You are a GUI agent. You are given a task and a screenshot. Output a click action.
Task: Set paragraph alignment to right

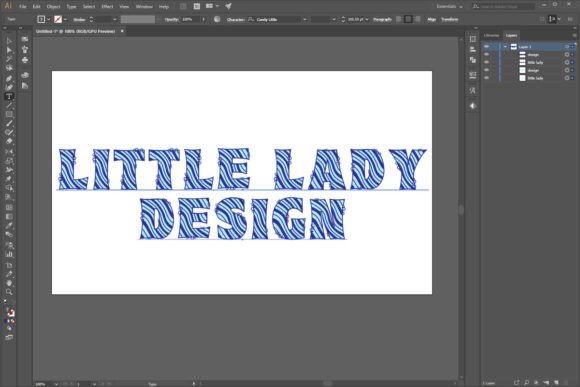click(418, 19)
